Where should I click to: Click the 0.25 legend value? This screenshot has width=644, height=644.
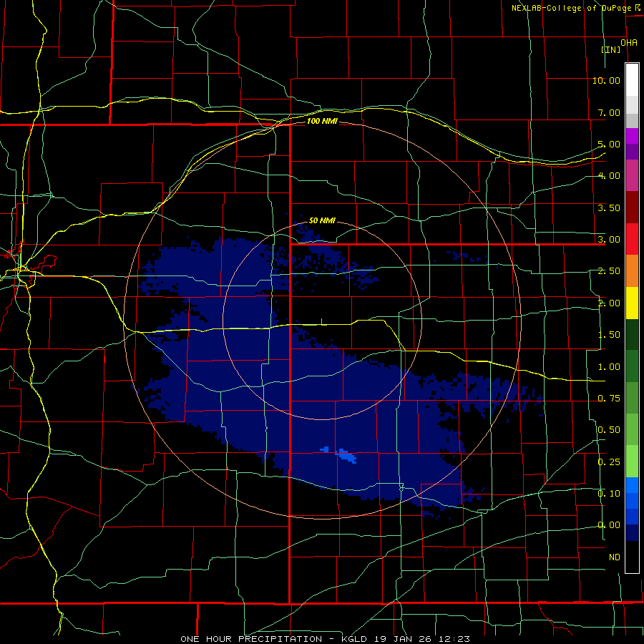(x=609, y=462)
